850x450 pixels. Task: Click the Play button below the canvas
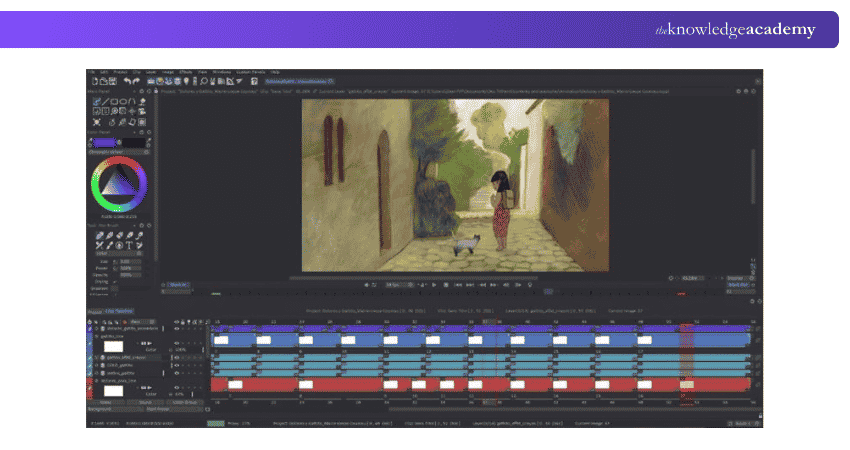click(x=434, y=285)
